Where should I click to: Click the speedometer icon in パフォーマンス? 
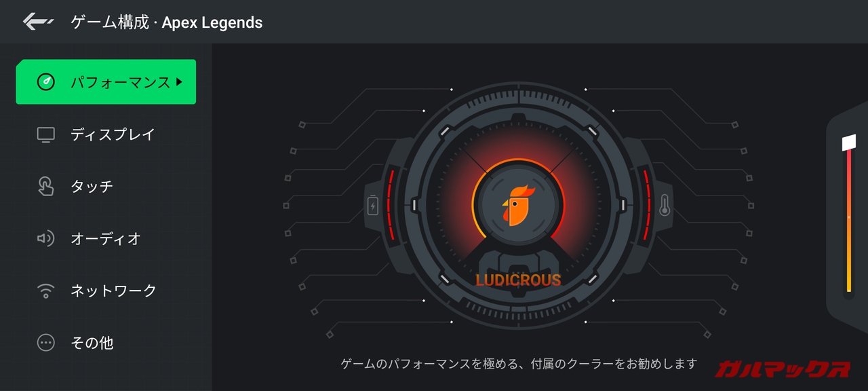(46, 82)
